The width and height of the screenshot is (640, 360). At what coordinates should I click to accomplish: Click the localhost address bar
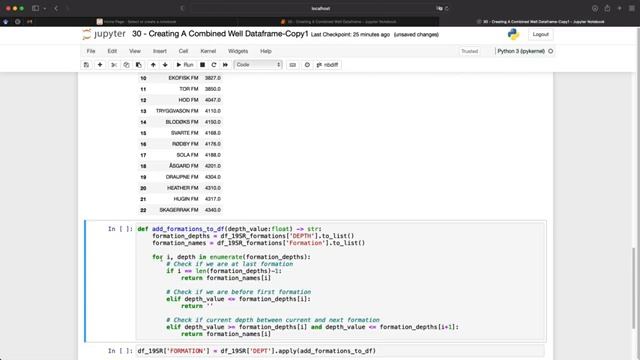pos(320,8)
